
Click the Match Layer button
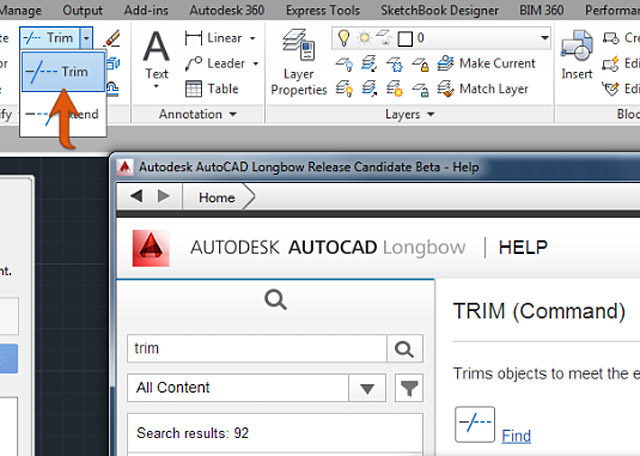point(483,89)
